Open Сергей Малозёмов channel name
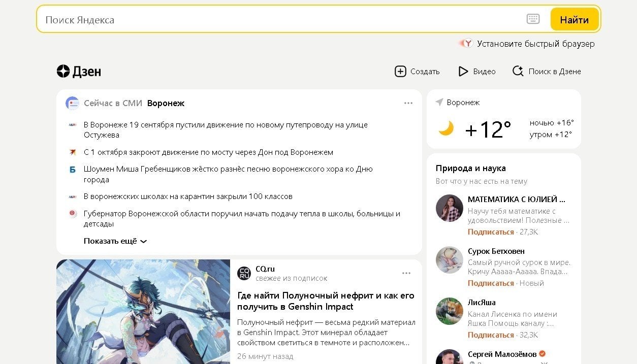 click(502, 354)
